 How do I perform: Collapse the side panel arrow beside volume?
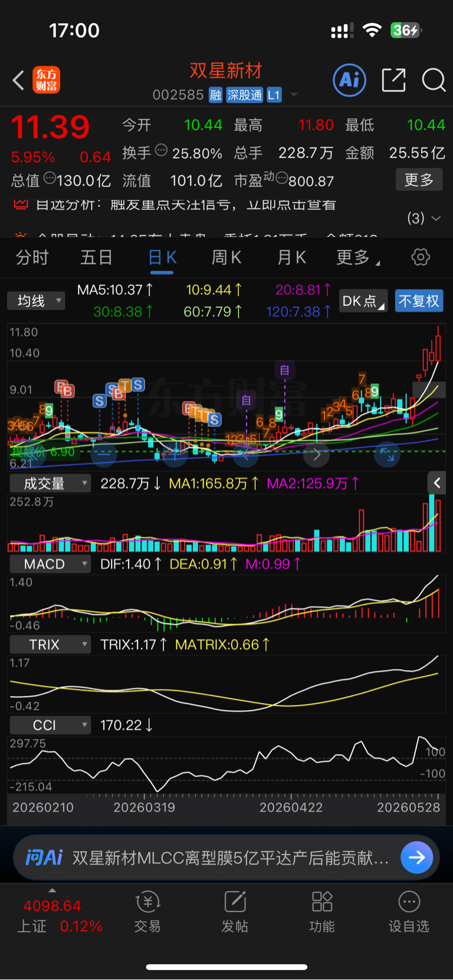click(x=436, y=483)
